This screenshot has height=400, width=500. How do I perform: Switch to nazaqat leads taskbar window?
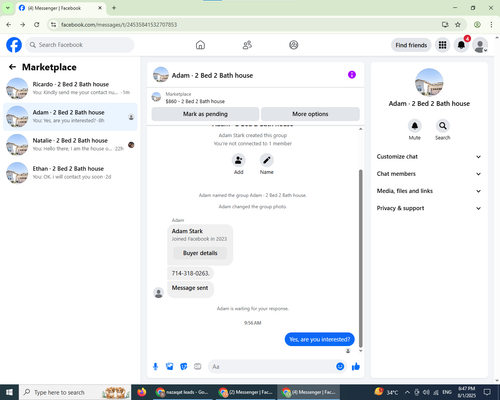(182, 392)
